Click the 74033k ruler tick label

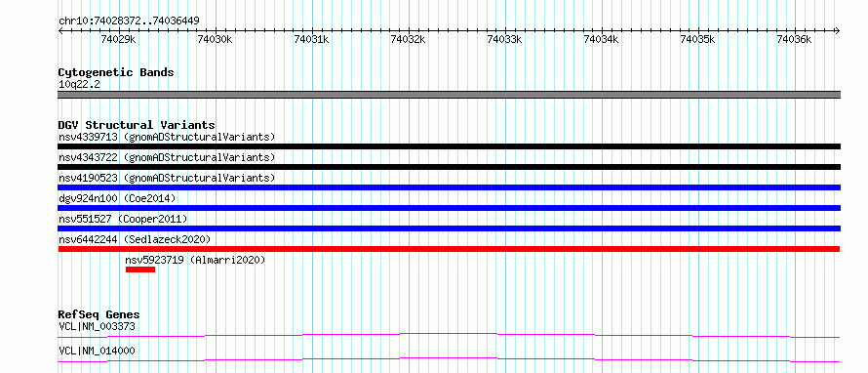(505, 39)
